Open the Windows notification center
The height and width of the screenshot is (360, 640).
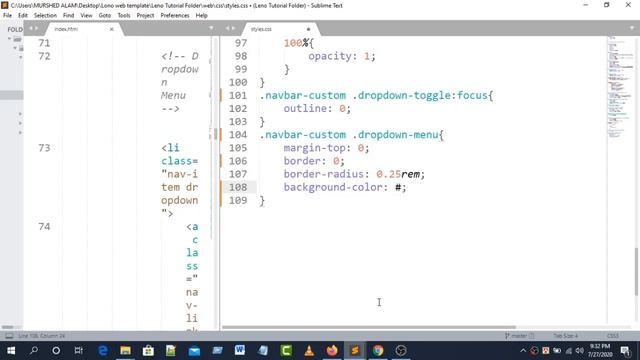625,351
